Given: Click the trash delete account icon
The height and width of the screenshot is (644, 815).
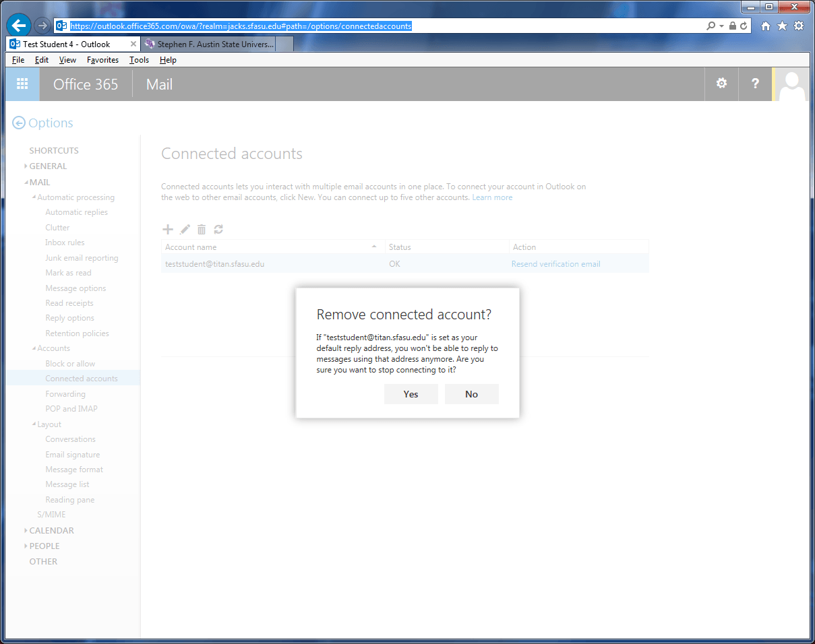Looking at the screenshot, I should [x=202, y=230].
